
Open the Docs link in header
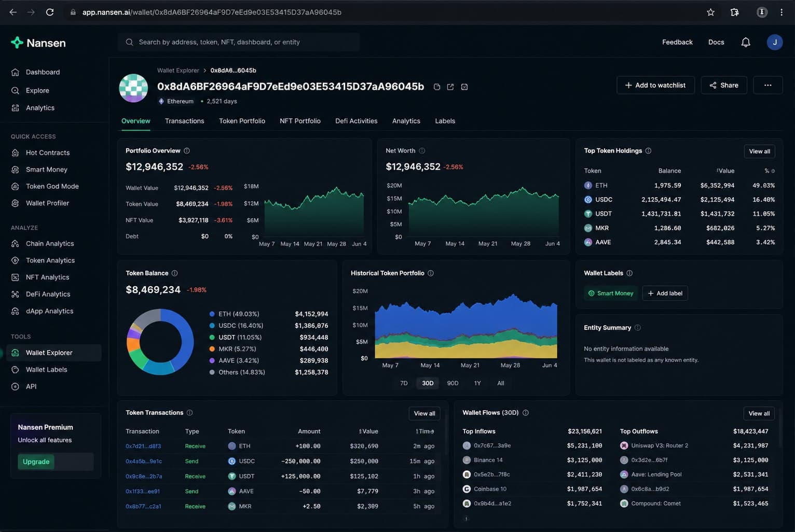click(x=716, y=42)
